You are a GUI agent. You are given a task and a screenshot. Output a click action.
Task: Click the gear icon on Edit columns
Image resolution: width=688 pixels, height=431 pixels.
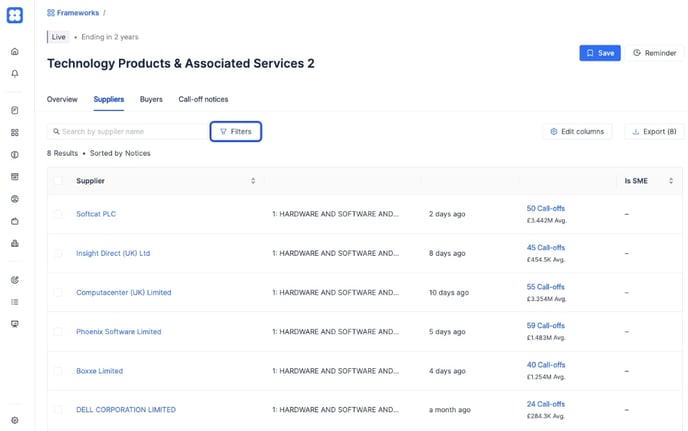(x=554, y=131)
